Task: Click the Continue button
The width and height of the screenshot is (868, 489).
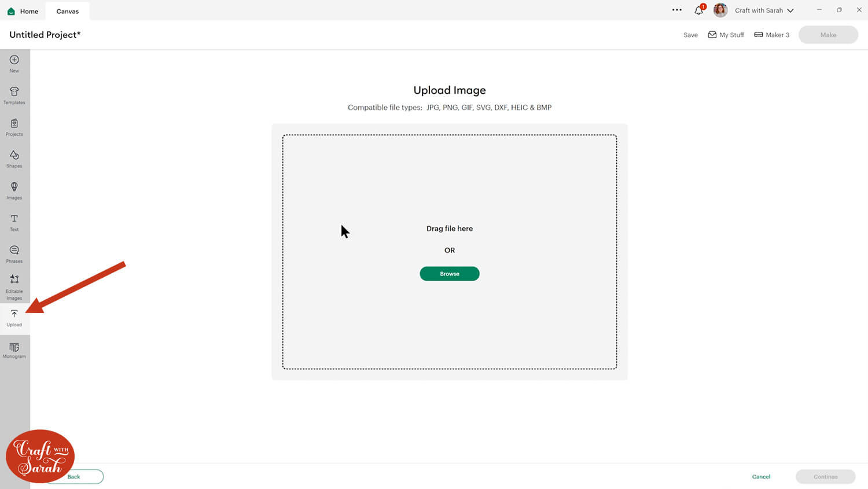Action: [826, 477]
